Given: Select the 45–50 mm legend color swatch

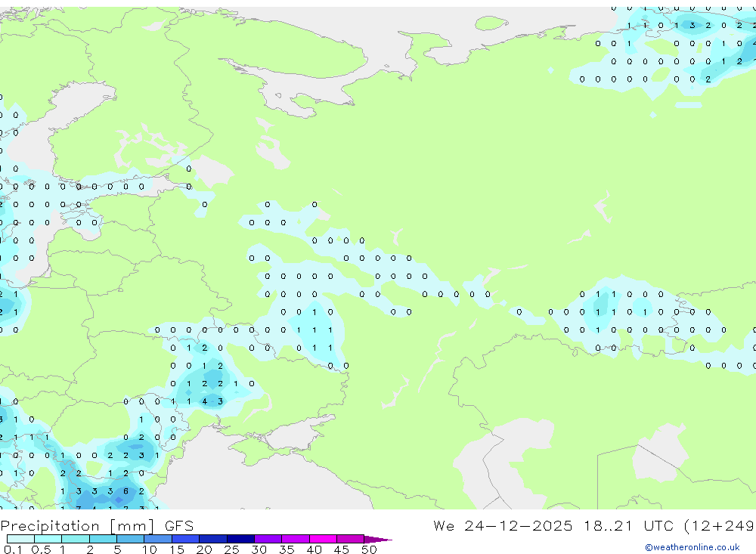Looking at the screenshot, I should 350,539.
